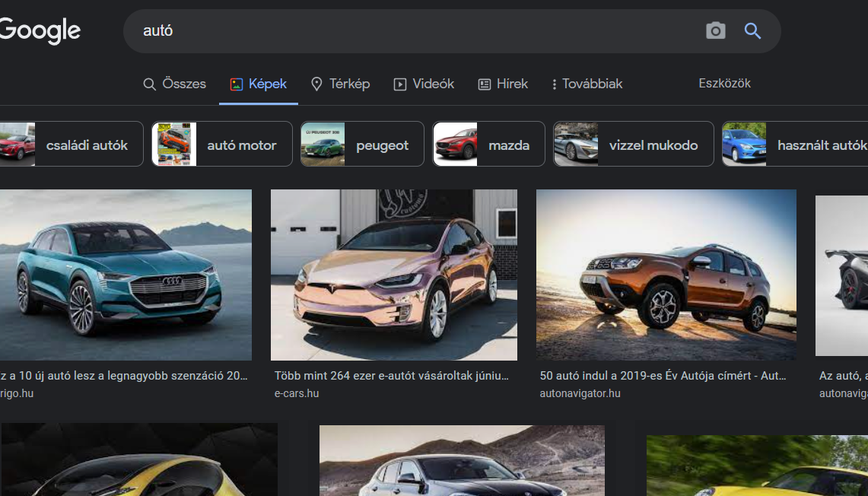Viewport: 868px width, 496px height.
Task: Select the 'peugeot' suggestion chip
Action: [x=362, y=144]
